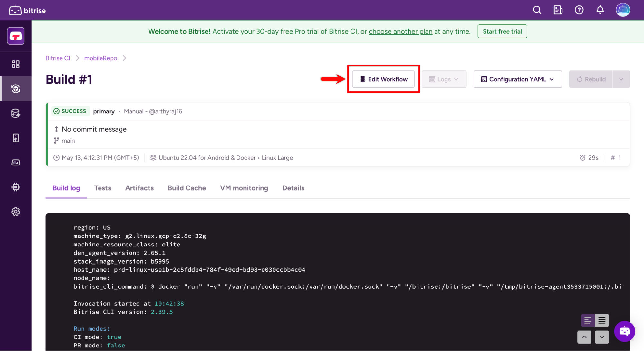
Task: Click Edit Workflow button
Action: click(383, 79)
